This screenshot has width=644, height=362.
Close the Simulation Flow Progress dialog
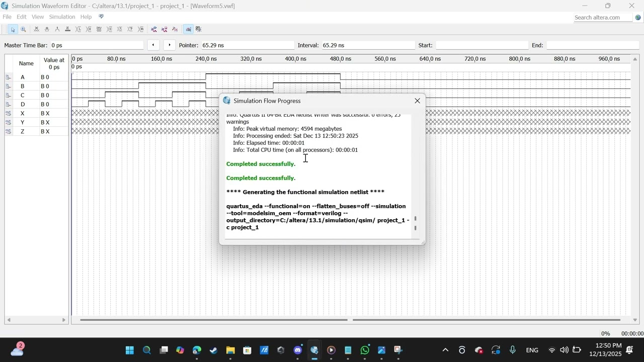417,101
